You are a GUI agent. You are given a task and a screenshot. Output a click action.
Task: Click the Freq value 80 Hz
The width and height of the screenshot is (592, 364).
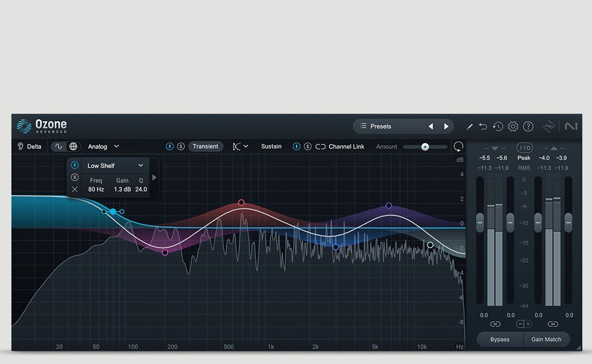click(x=96, y=189)
